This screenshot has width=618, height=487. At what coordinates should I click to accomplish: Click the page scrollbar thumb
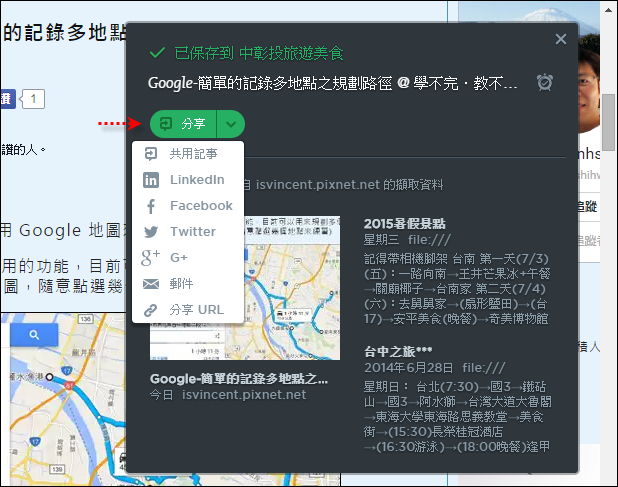pyautogui.click(x=609, y=122)
